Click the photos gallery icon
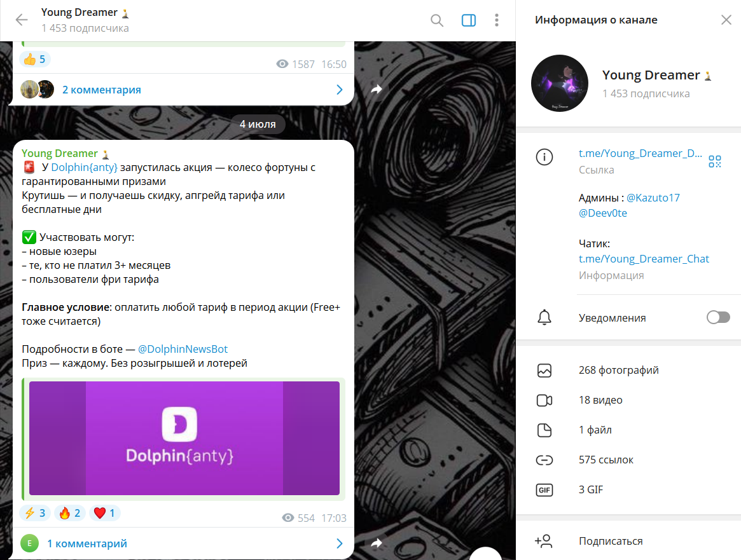The width and height of the screenshot is (741, 560). pos(544,371)
